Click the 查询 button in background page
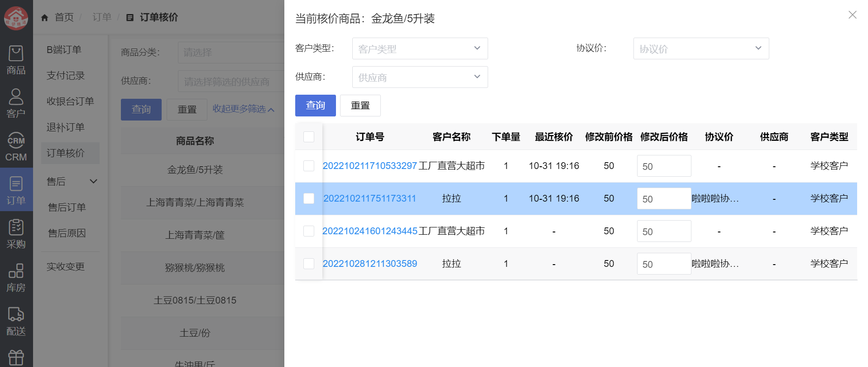868x367 pixels. pos(141,110)
